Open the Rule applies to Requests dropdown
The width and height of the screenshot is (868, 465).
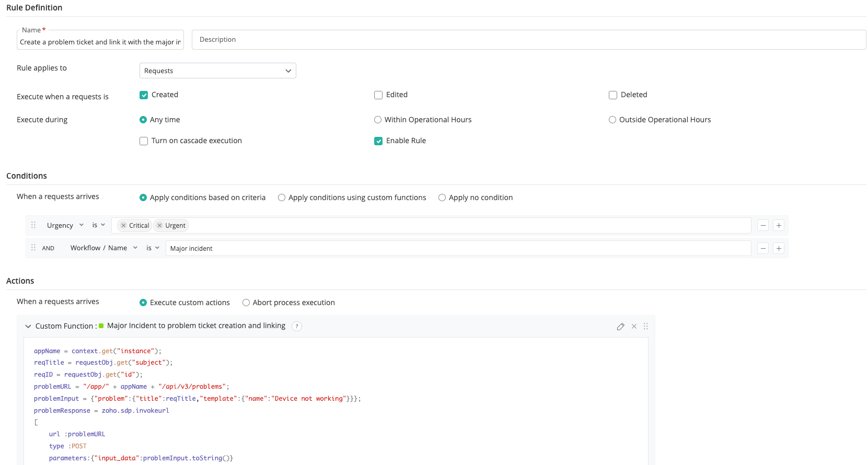tap(218, 71)
